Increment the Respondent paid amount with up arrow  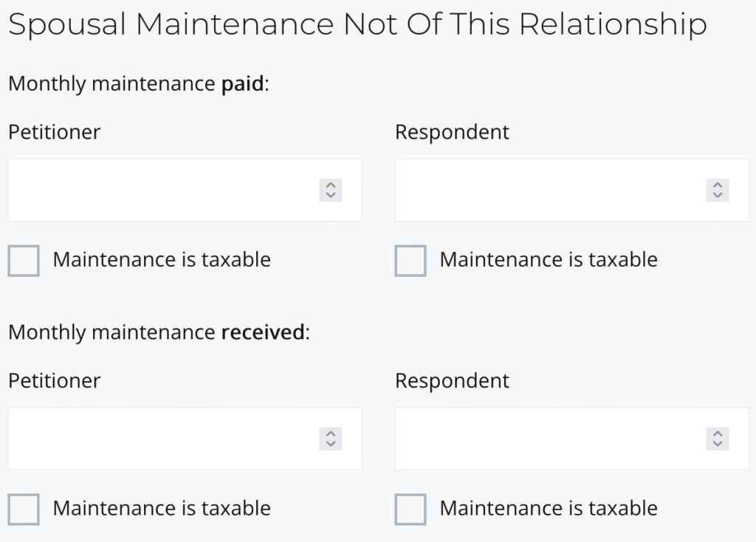click(x=717, y=185)
